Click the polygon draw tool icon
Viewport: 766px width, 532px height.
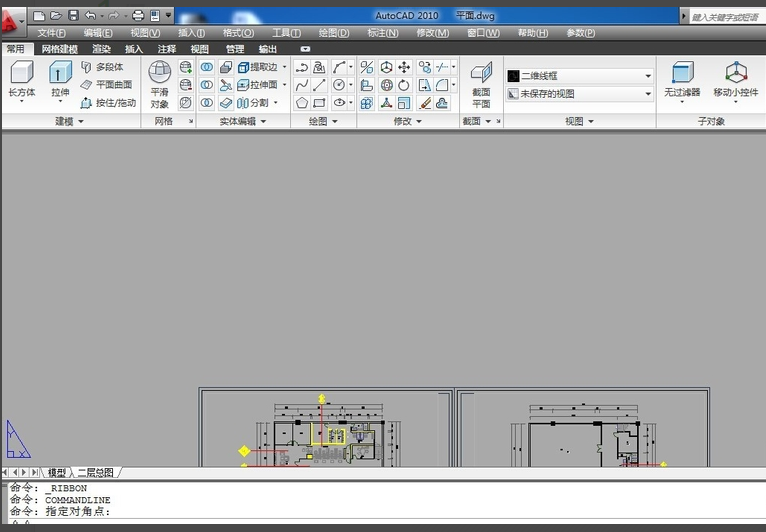[302, 103]
